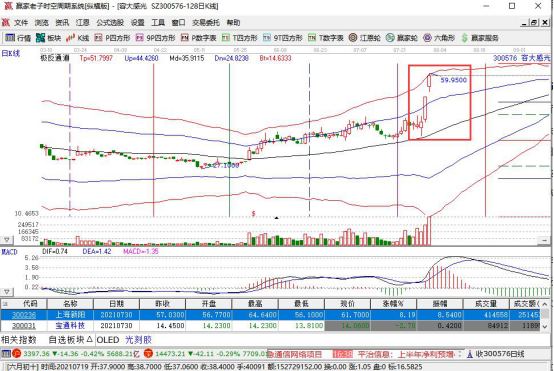The width and height of the screenshot is (554, 371).
Task: Open the 六角形 hexagon tool
Action: pos(439,38)
